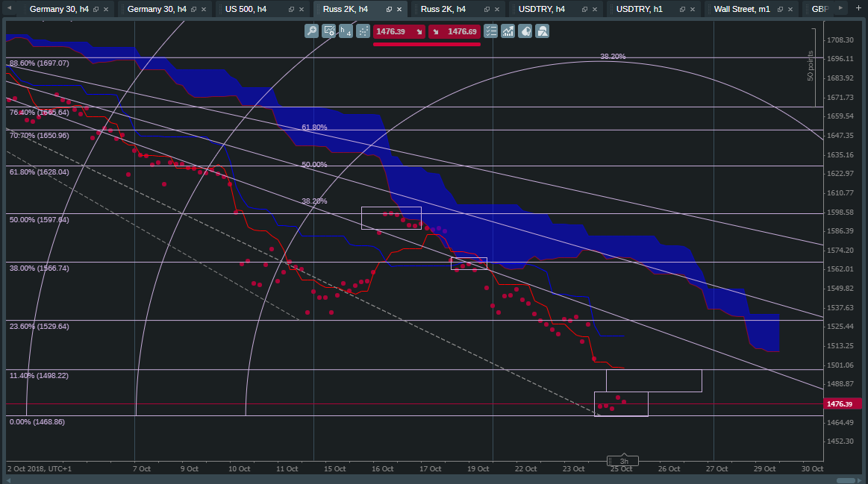The width and height of the screenshot is (868, 484).
Task: Close the US 500, h4 tab
Action: click(x=302, y=10)
